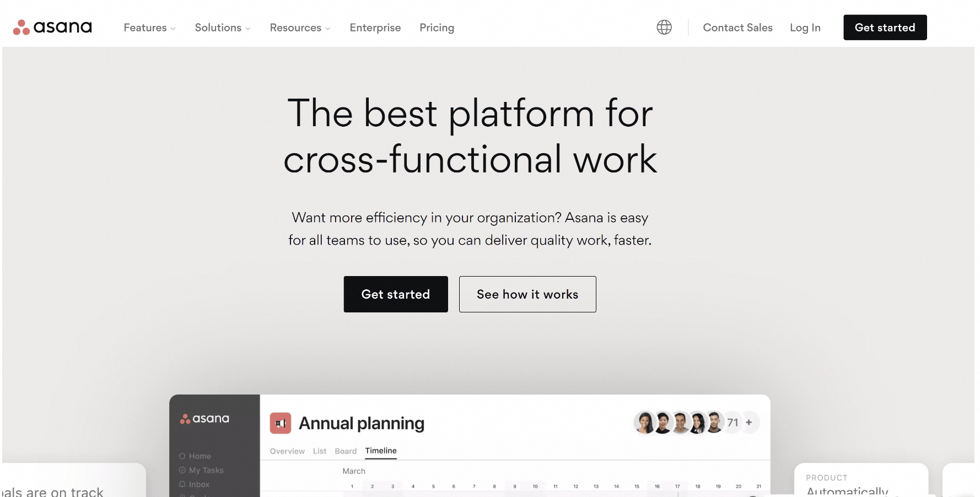980x497 pixels.
Task: Click the 71 members count badge
Action: click(733, 423)
